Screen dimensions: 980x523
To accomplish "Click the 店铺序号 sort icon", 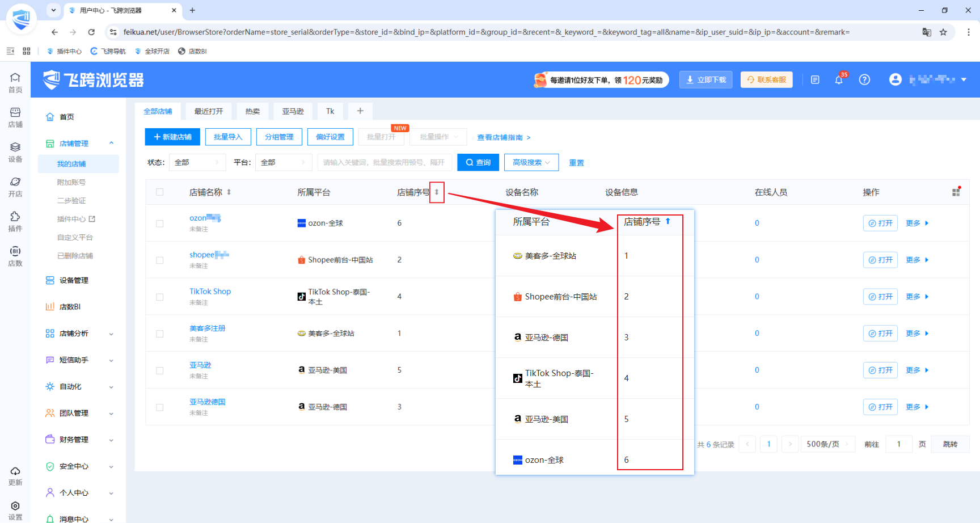I will pos(437,192).
